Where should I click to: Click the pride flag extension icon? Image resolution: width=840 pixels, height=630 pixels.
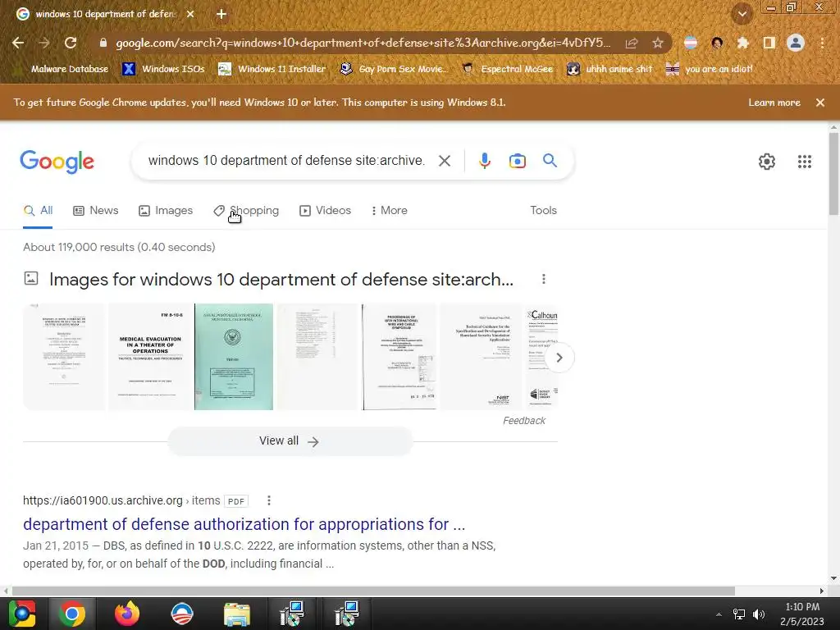coord(691,43)
